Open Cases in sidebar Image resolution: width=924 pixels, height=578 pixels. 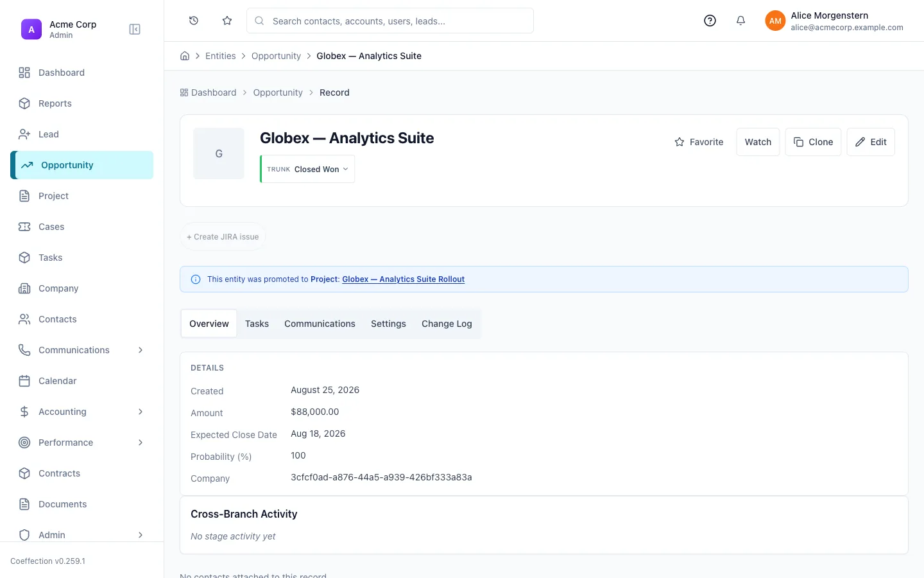coord(82,227)
